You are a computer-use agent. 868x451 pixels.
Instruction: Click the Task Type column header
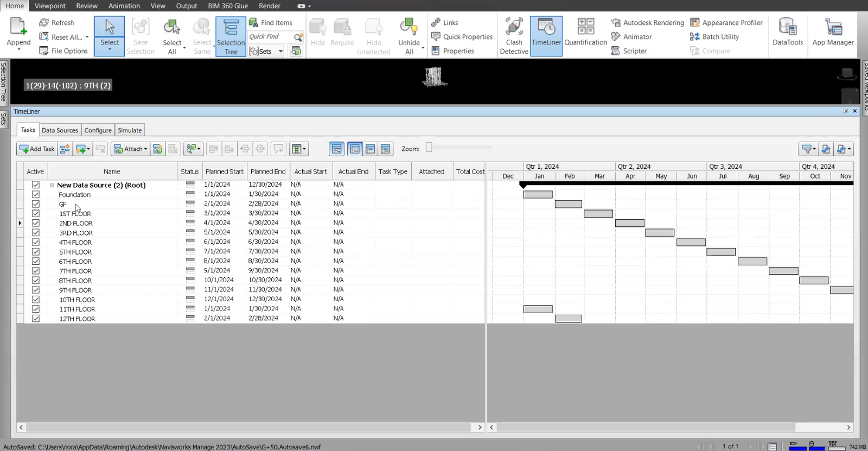(393, 171)
